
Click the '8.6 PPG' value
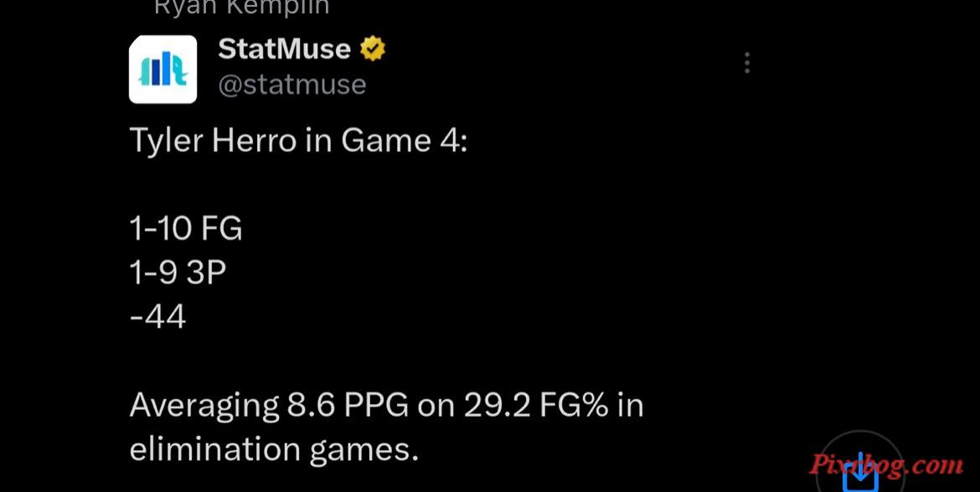[x=348, y=406]
